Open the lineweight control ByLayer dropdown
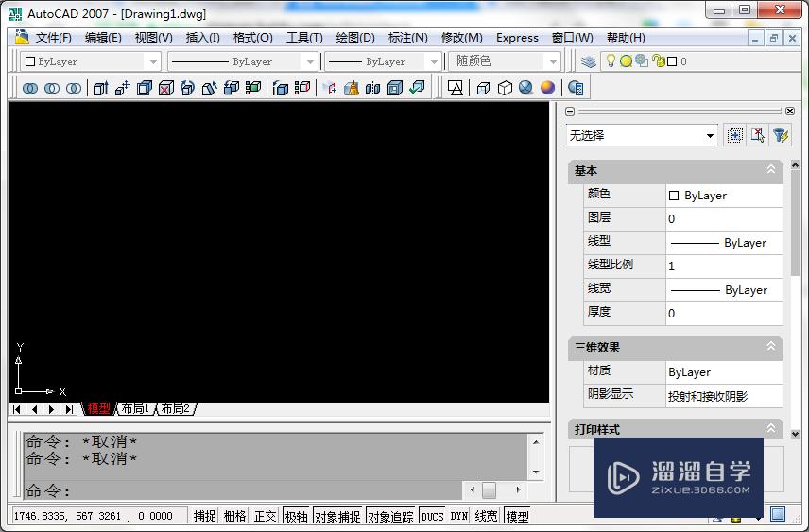 383,61
